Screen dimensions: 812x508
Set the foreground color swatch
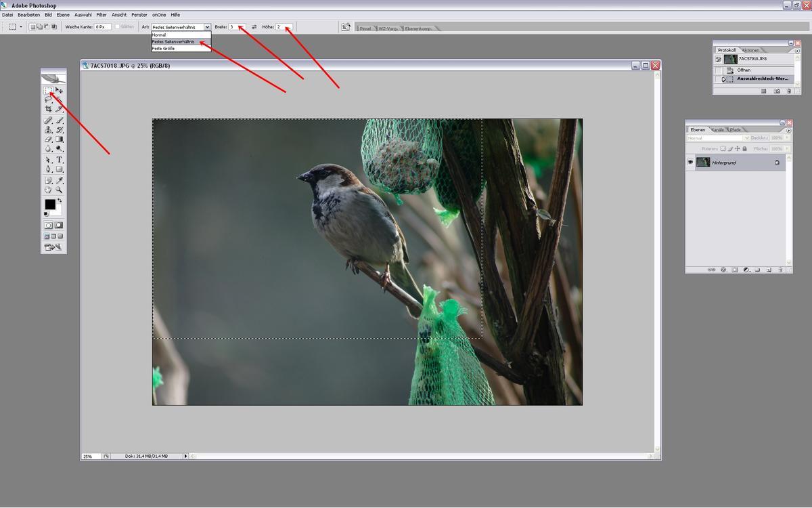point(50,205)
